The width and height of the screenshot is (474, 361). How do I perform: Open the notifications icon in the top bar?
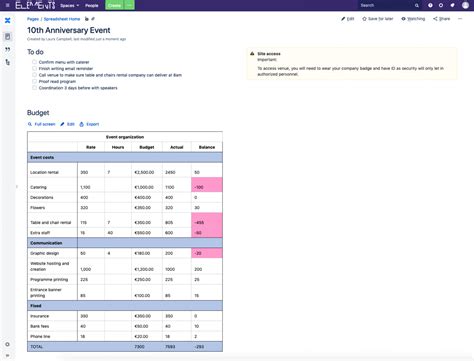pos(452,5)
